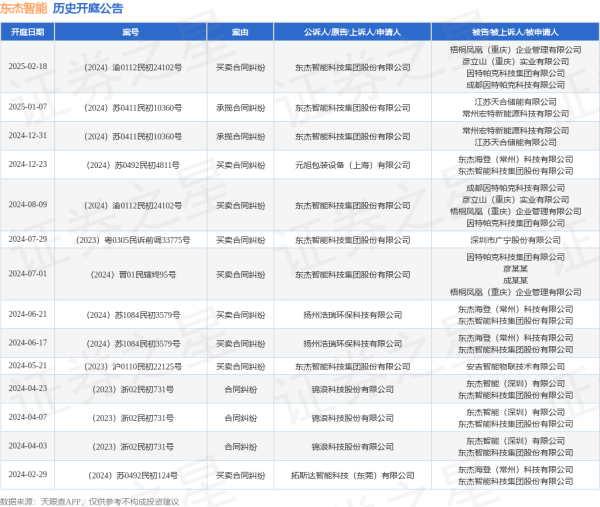Click the 公诉人/原告/上诉人/申请人 column header

[x=352, y=32]
